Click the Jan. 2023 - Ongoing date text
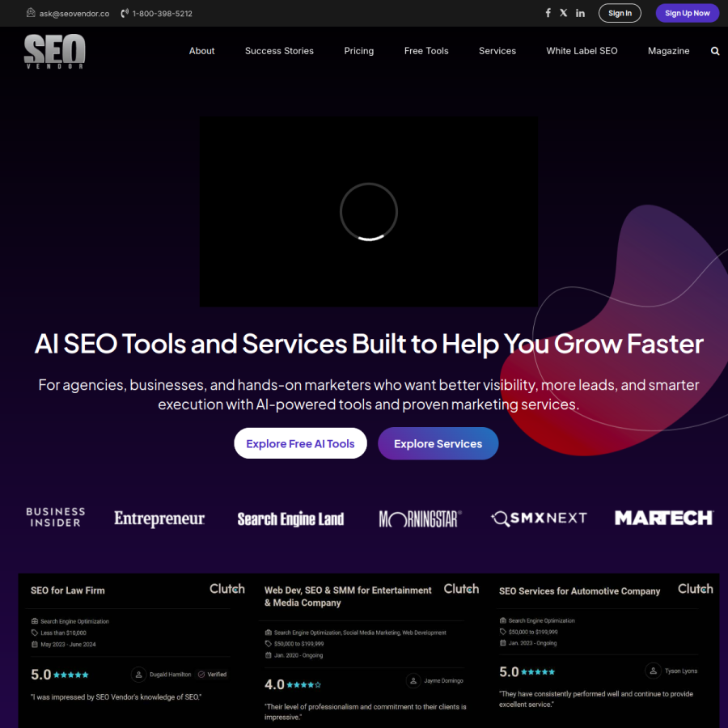 click(x=532, y=643)
